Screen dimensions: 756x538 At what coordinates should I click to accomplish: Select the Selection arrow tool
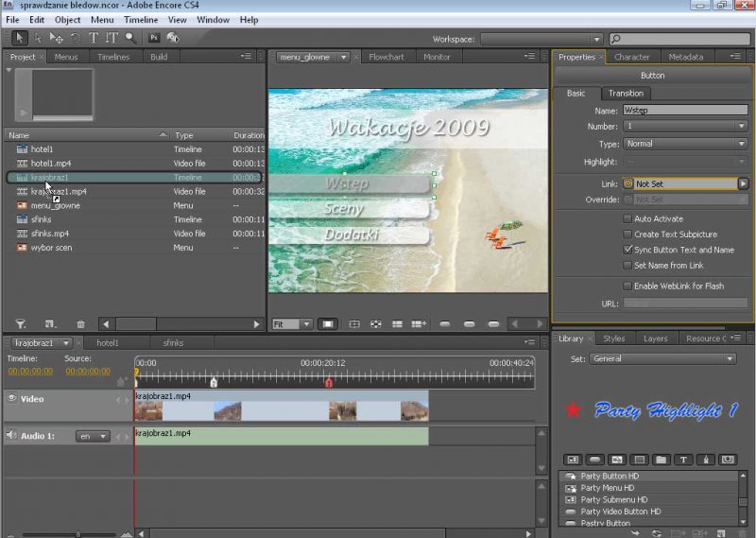(19, 38)
